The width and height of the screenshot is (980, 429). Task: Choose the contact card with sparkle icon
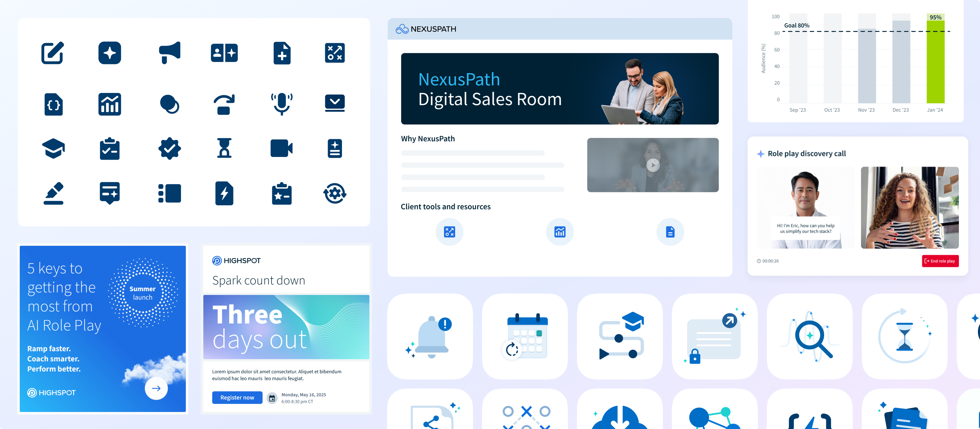(224, 53)
